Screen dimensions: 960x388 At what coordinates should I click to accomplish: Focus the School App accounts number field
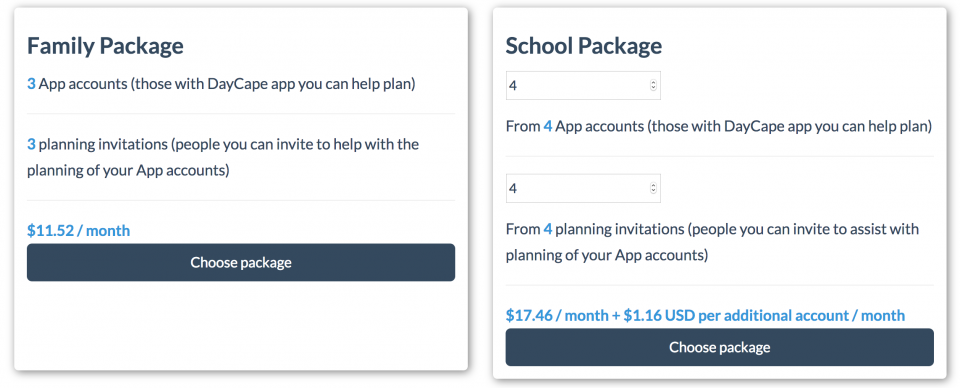coord(583,85)
